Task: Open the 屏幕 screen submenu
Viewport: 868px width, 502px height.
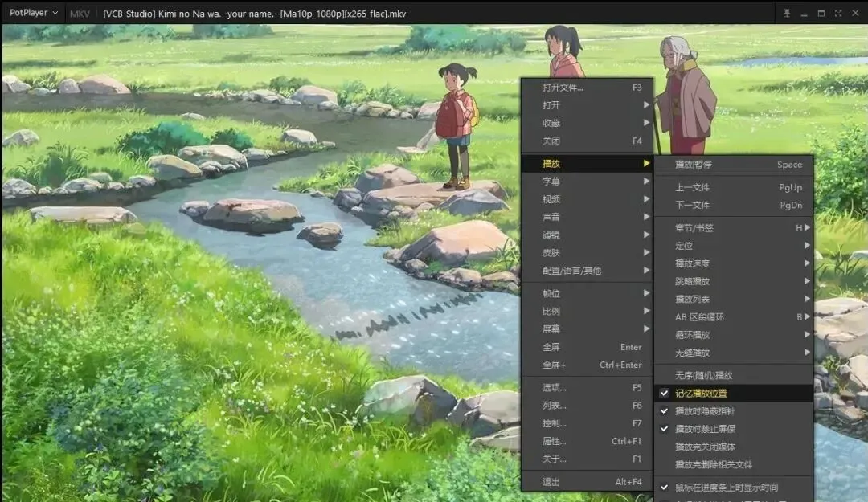Action: click(x=588, y=329)
